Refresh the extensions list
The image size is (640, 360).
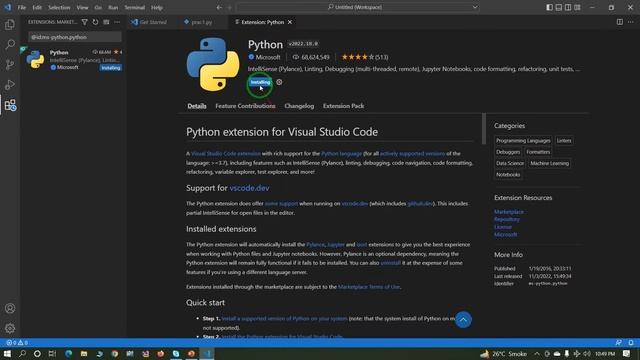tap(95, 22)
